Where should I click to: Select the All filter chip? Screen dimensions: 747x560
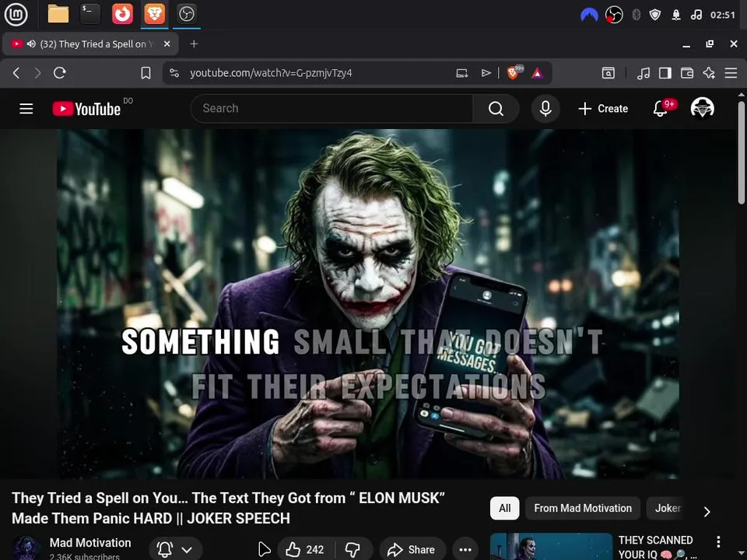point(504,508)
